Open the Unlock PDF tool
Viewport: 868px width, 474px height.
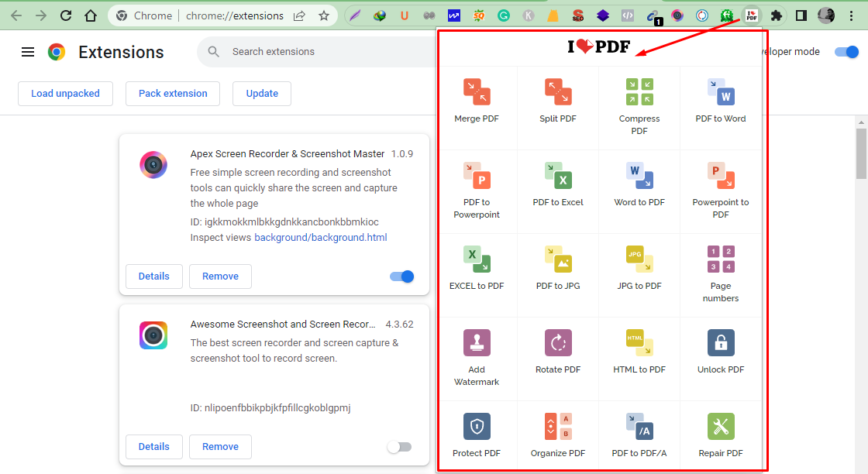tap(721, 352)
